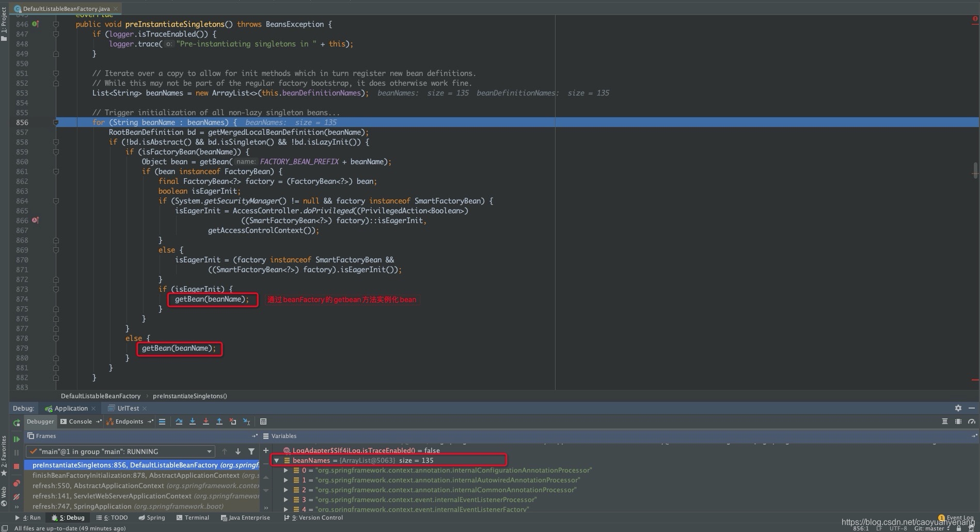Viewport: 980px width, 532px height.
Task: Step into the method
Action: pos(193,422)
